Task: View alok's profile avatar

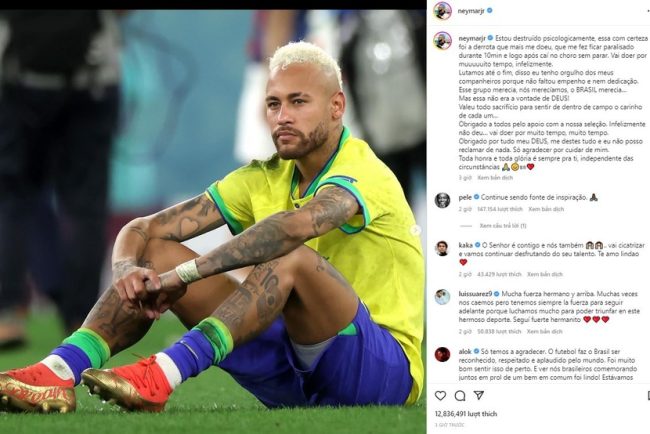Action: click(x=442, y=354)
